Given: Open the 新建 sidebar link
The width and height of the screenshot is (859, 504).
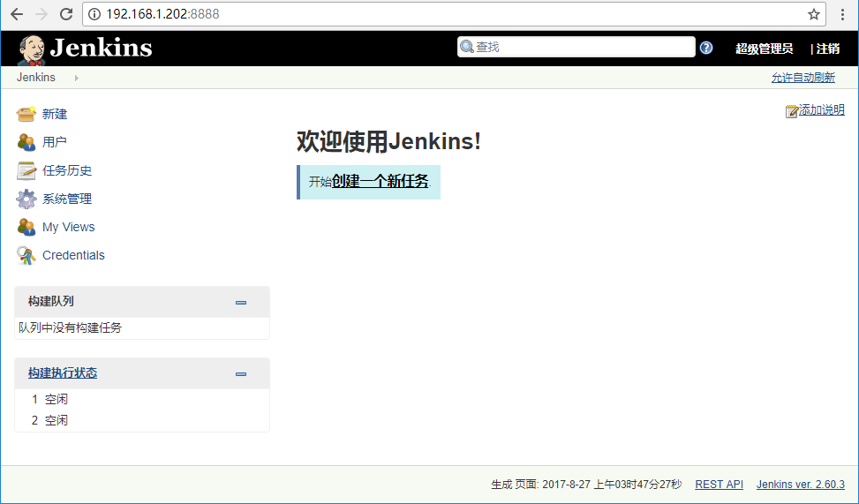Looking at the screenshot, I should click(55, 114).
